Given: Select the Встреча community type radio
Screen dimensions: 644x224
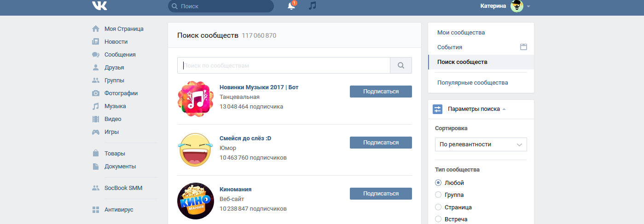Looking at the screenshot, I should pos(438,219).
